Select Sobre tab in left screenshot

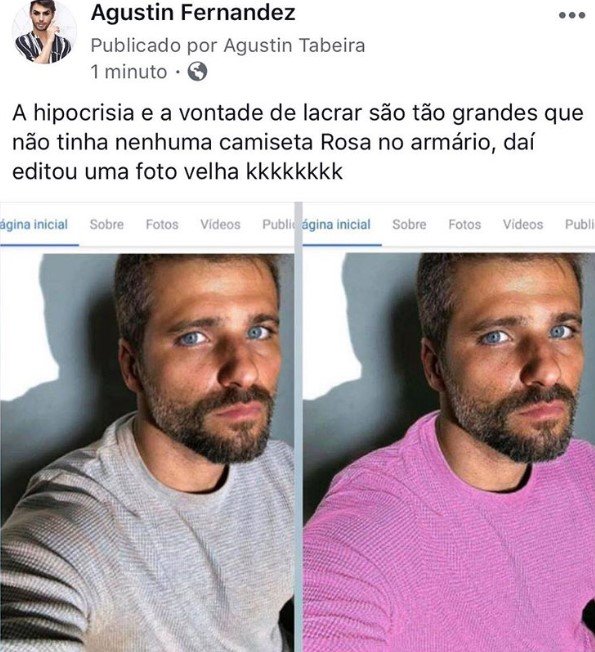[107, 225]
